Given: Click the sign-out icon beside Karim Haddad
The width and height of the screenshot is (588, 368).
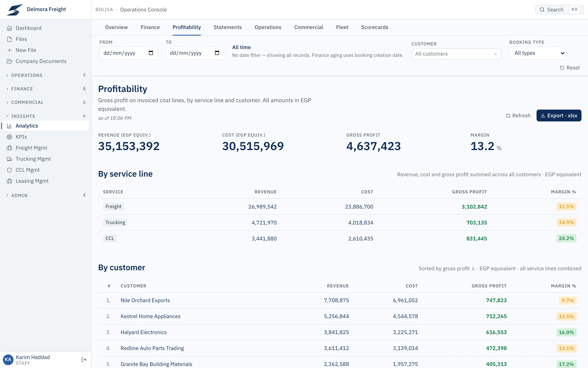Looking at the screenshot, I should point(84,360).
